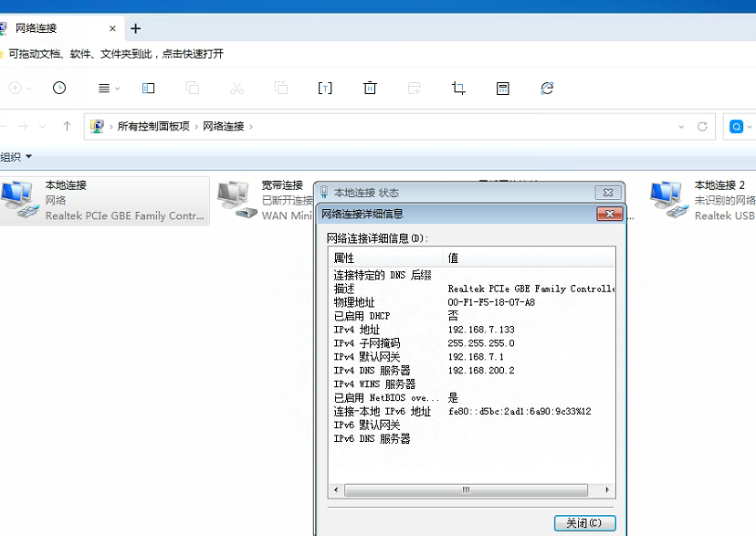Click the view list icon in toolbar
This screenshot has height=536, width=756.
104,89
